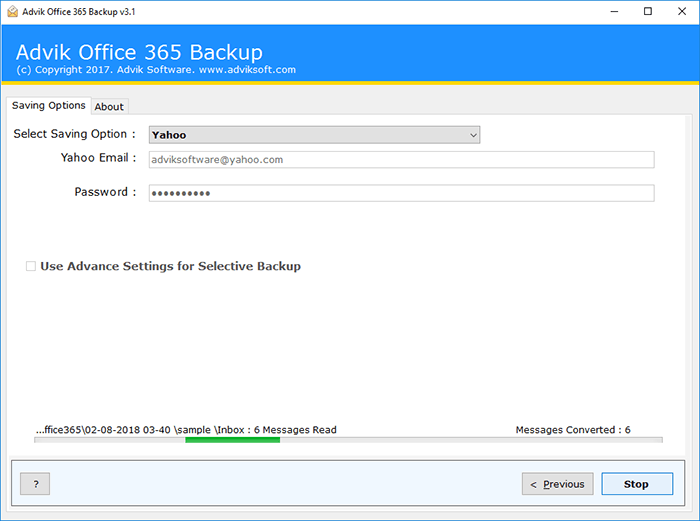The height and width of the screenshot is (521, 700).
Task: Minimize the Advik Office 365 Backup window
Action: [x=614, y=12]
